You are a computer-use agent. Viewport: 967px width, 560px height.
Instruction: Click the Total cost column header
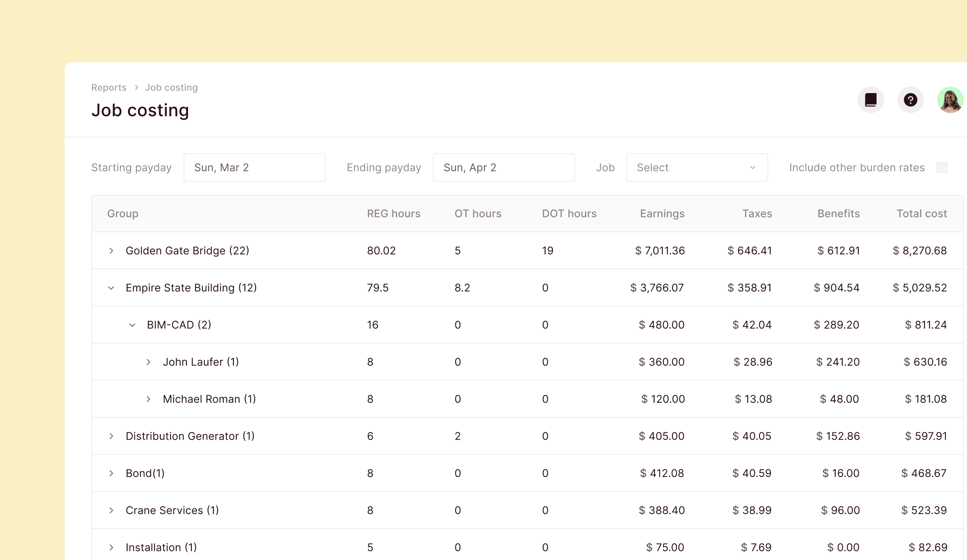pyautogui.click(x=921, y=213)
